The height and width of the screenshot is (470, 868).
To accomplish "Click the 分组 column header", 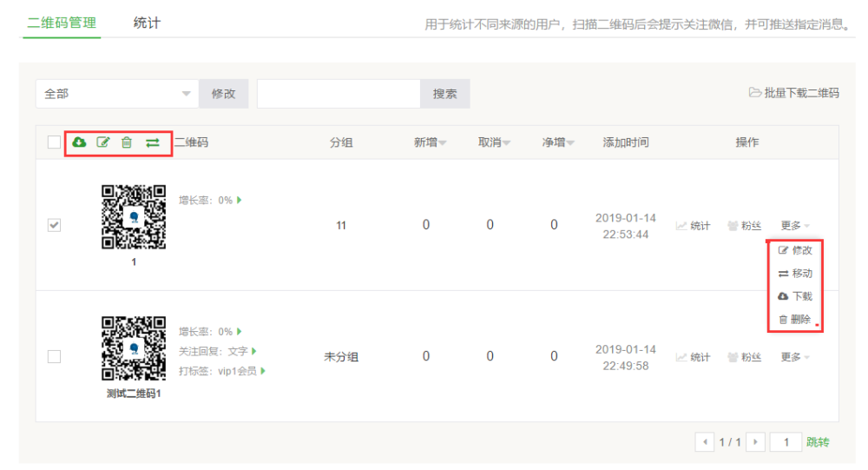I will tap(341, 142).
